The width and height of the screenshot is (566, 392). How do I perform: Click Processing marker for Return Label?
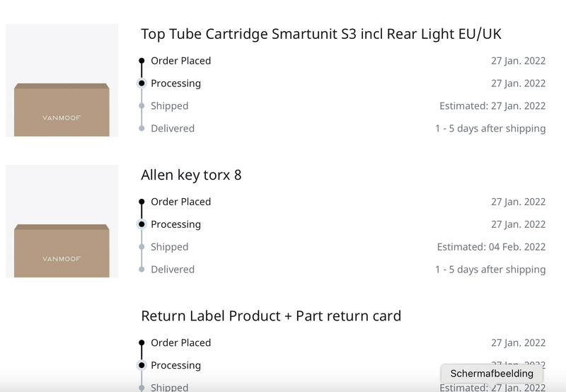(x=141, y=365)
